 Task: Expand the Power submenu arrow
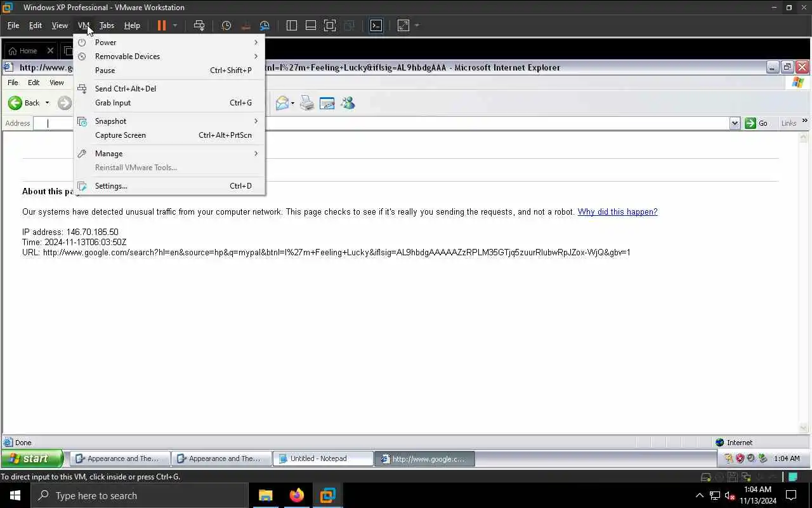[x=256, y=43]
